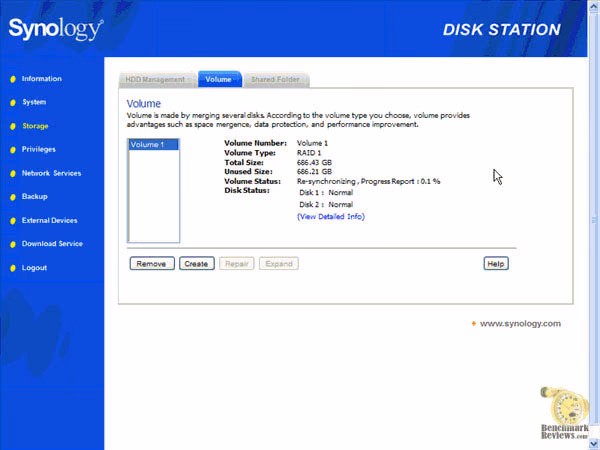Click the Re-synchronizing progress report text
This screenshot has height=450, width=600.
tap(368, 181)
